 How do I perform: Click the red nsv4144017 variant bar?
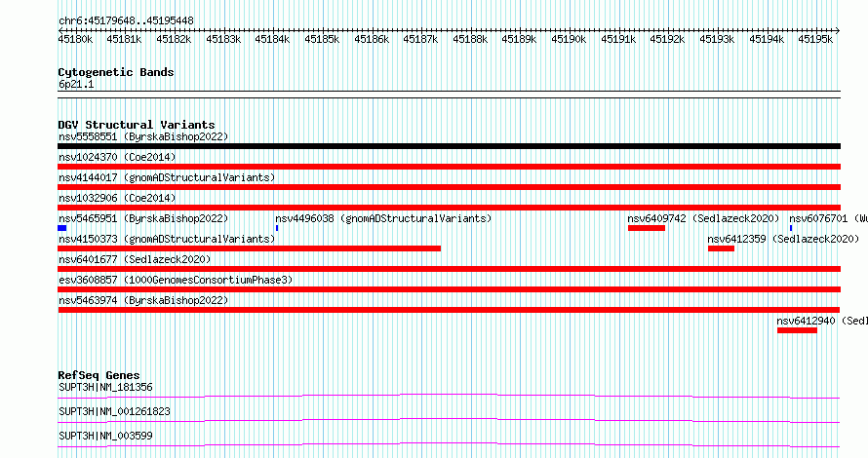point(449,187)
